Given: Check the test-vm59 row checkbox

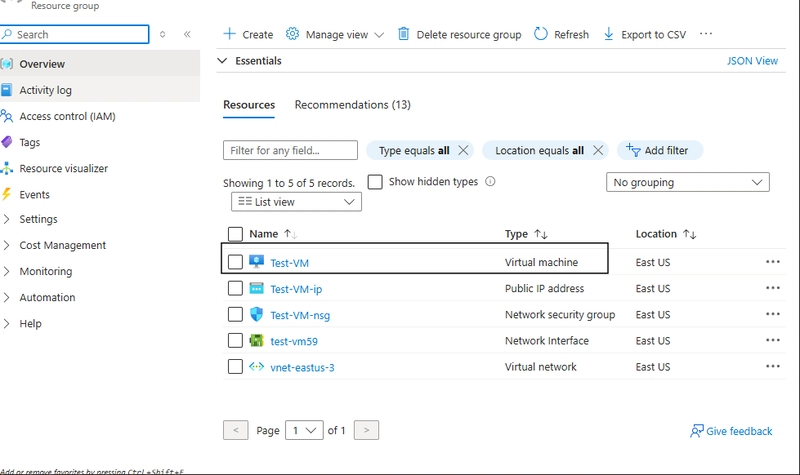Looking at the screenshot, I should [x=235, y=340].
